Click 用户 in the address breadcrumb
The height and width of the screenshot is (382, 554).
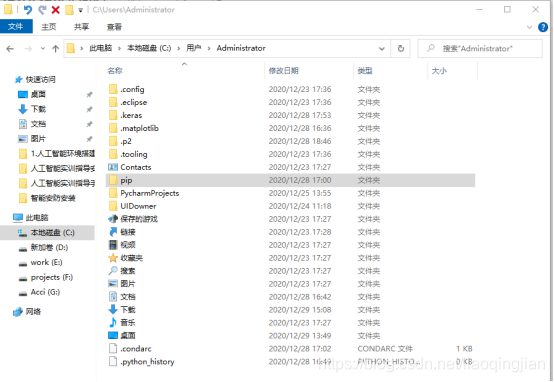(194, 48)
